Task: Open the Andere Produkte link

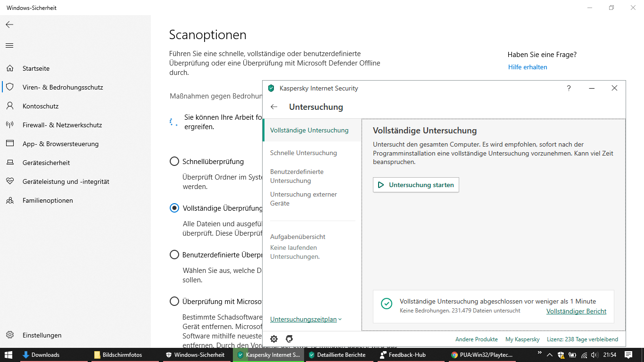Action: (x=477, y=339)
